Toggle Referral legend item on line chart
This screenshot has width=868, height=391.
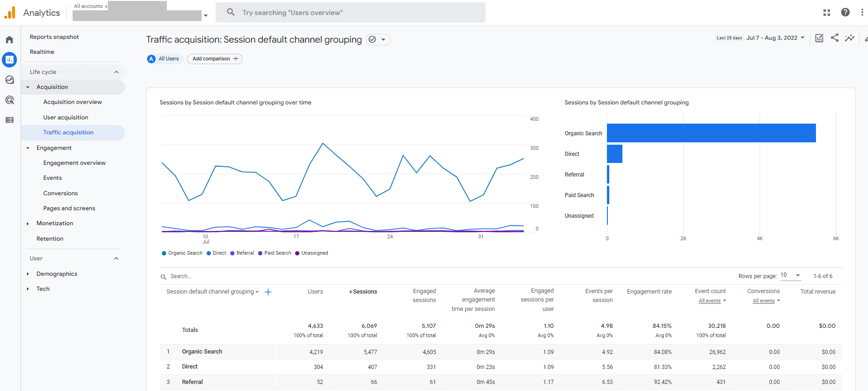242,253
